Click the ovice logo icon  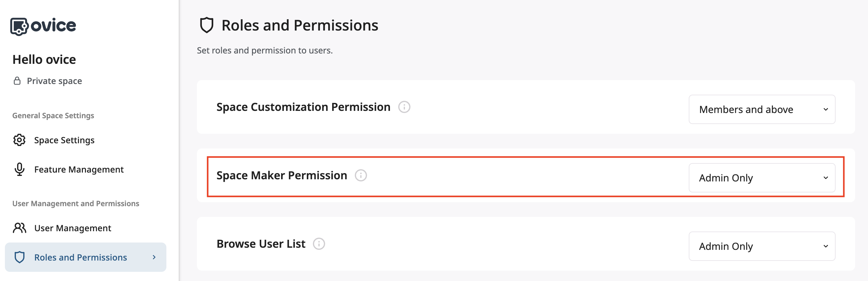coord(19,26)
